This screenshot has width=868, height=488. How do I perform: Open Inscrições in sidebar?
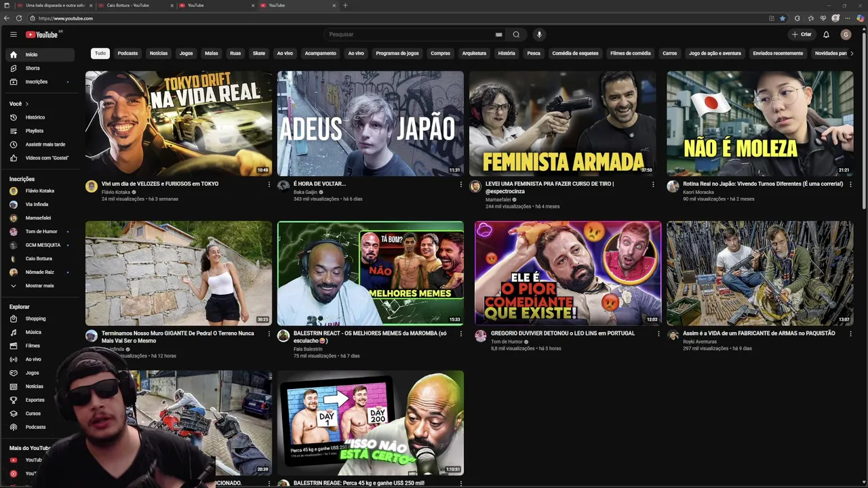tap(39, 82)
